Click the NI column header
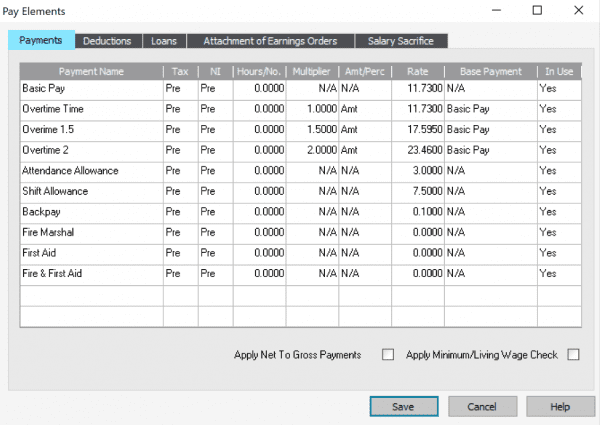600x425 pixels. 215,72
